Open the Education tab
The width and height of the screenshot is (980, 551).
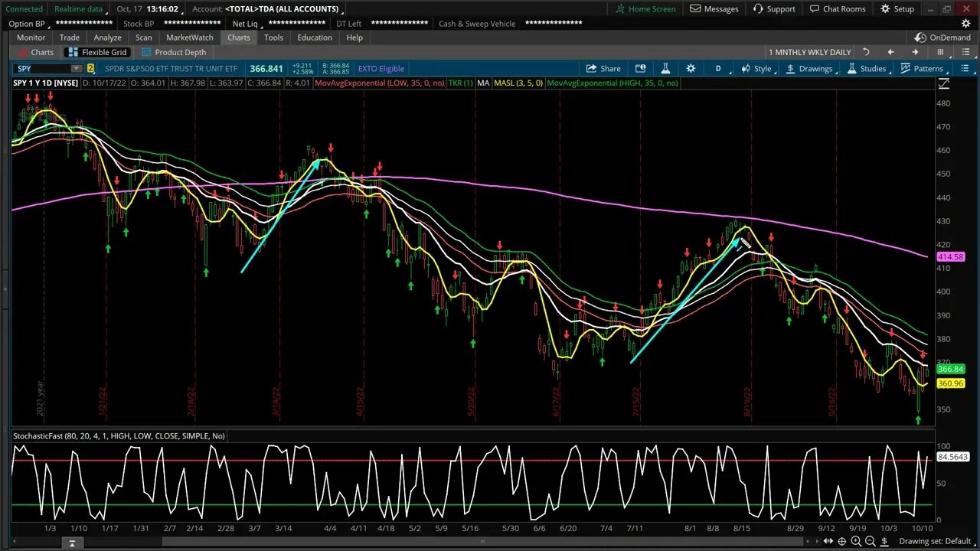(315, 37)
